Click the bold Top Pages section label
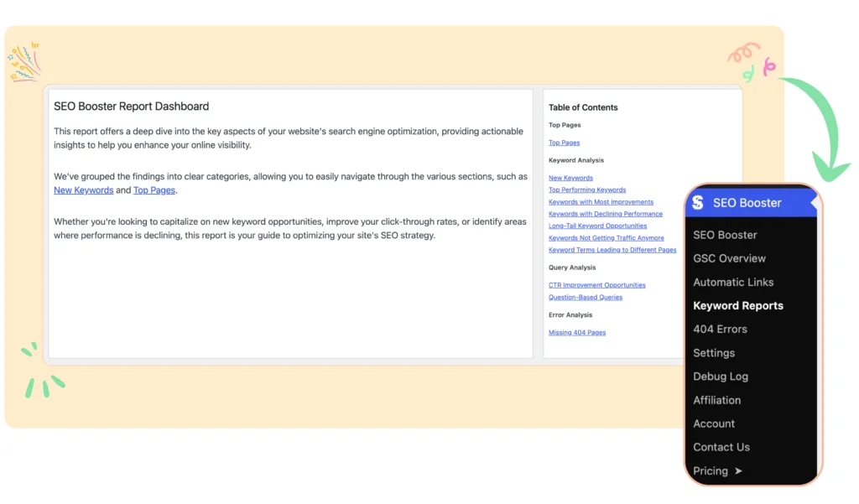Image resolution: width=859 pixels, height=504 pixels. point(565,125)
